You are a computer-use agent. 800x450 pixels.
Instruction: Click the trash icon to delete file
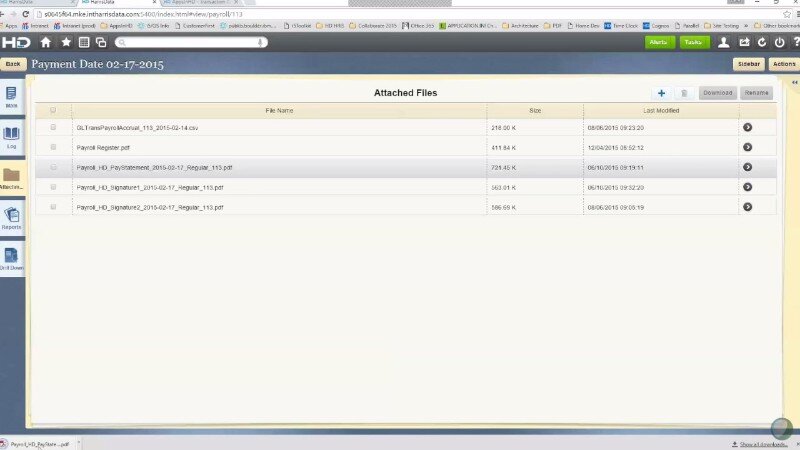pyautogui.click(x=684, y=93)
